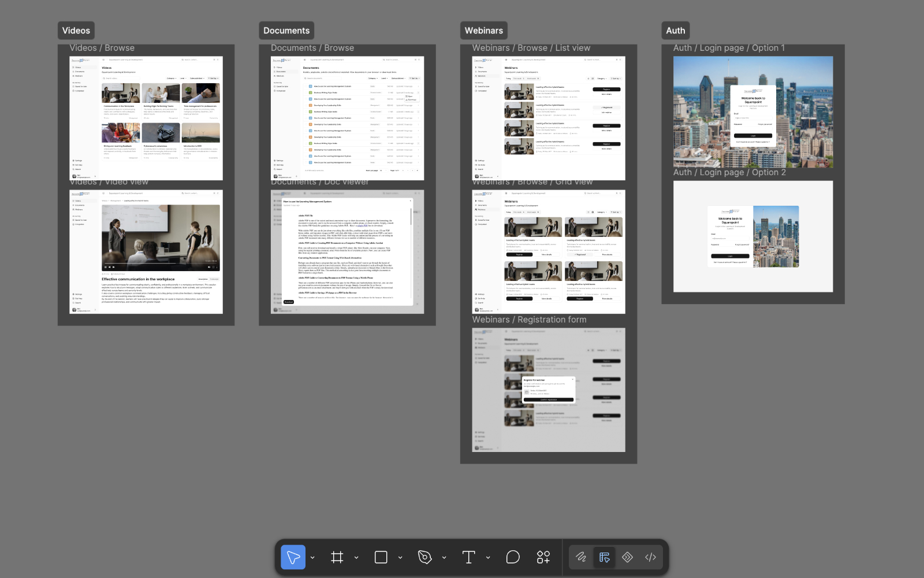Click 'Webinars / Registration form' frame title

click(530, 320)
